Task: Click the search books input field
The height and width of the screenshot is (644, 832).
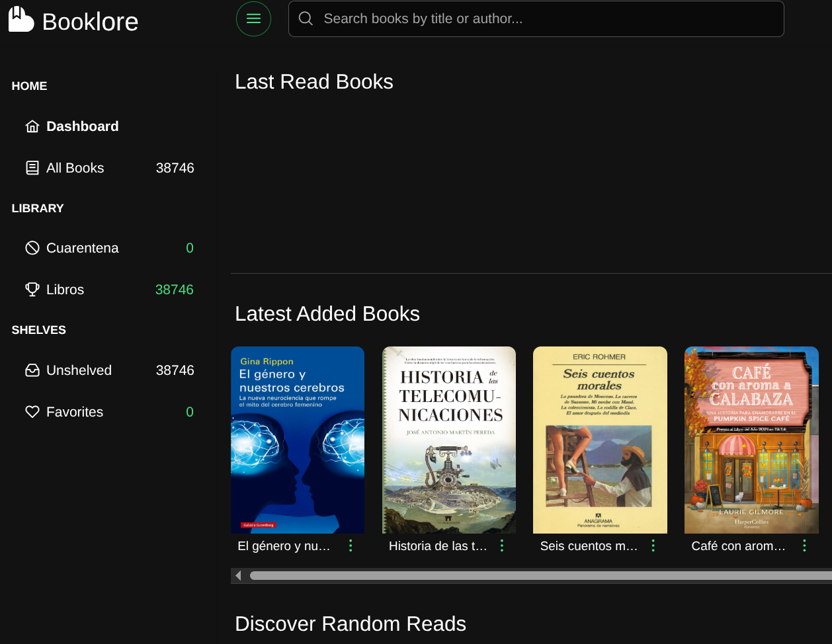Action: coord(549,19)
